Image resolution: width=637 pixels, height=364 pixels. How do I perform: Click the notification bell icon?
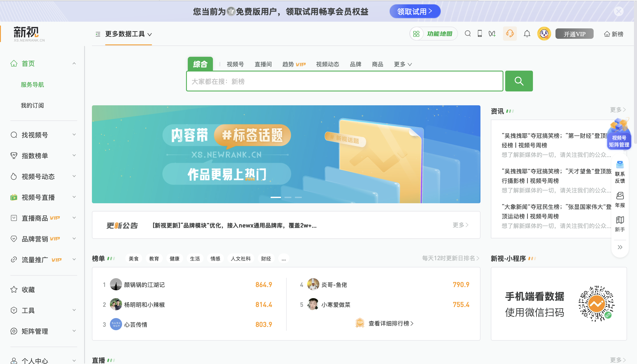click(527, 34)
